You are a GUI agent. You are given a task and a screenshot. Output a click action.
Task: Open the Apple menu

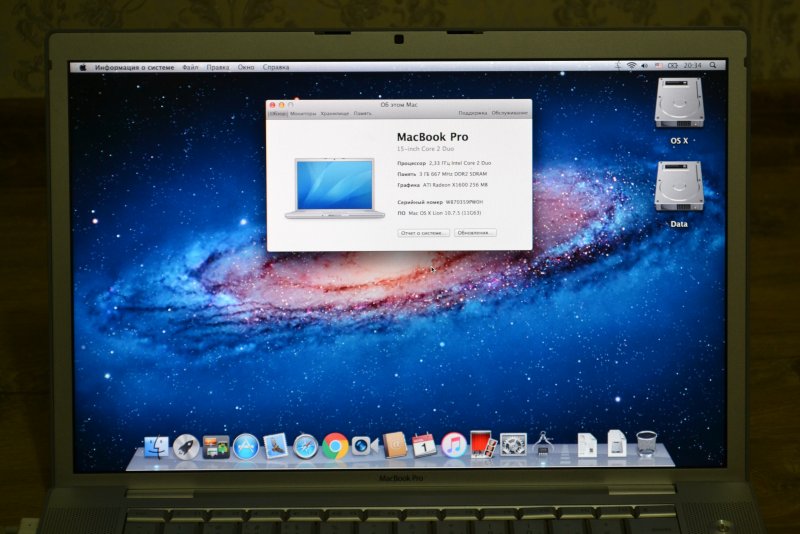(x=83, y=67)
